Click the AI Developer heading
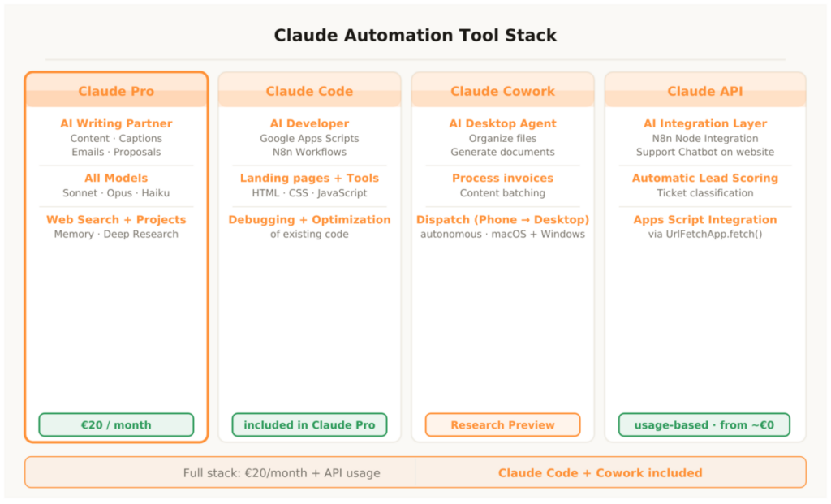831x504 pixels. 309,123
